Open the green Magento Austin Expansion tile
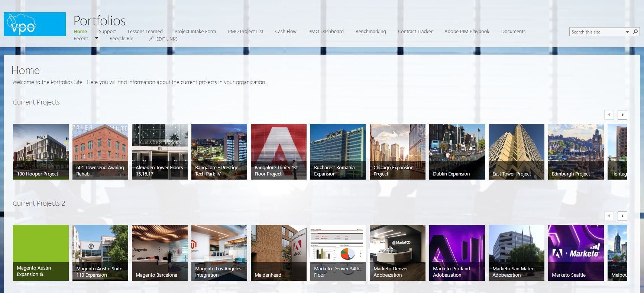Screen dimensions: 644x293 [x=41, y=253]
